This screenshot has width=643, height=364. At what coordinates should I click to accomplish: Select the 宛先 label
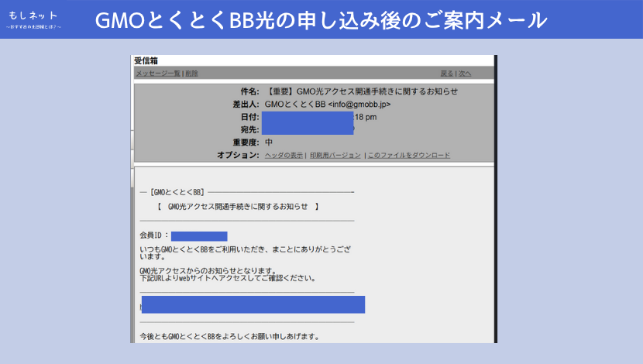[249, 129]
